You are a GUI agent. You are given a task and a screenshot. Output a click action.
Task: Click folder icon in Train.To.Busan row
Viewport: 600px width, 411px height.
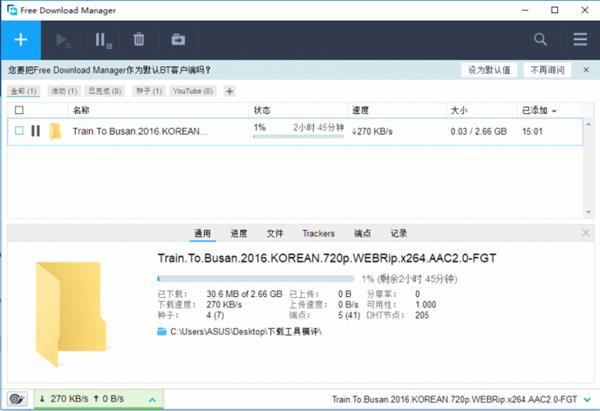55,131
